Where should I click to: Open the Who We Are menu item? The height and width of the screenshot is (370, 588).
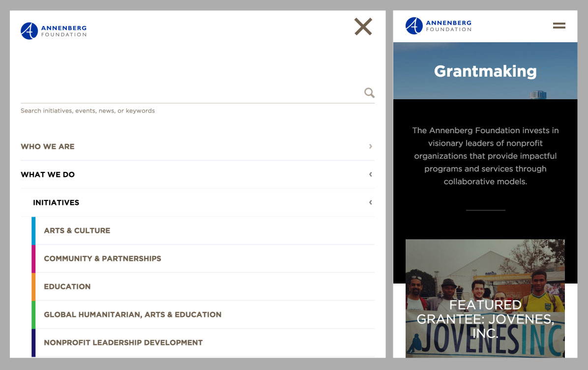pyautogui.click(x=48, y=146)
